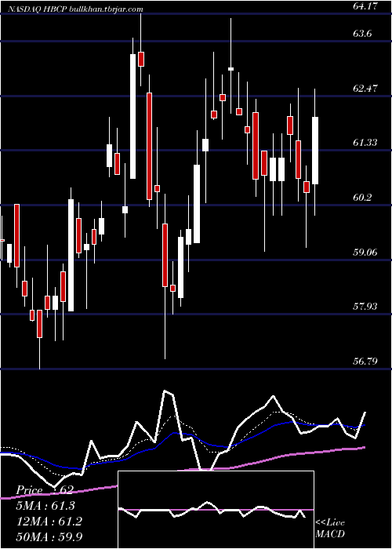Click the last white candlestick on the right
Viewport: 392px width, 549px height.
tap(315, 151)
